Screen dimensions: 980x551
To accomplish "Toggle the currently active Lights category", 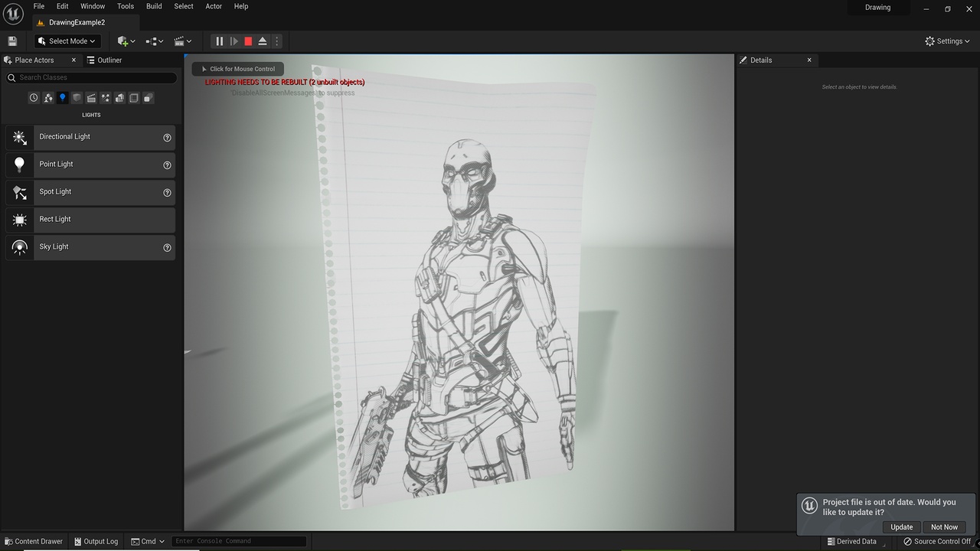I will (62, 97).
